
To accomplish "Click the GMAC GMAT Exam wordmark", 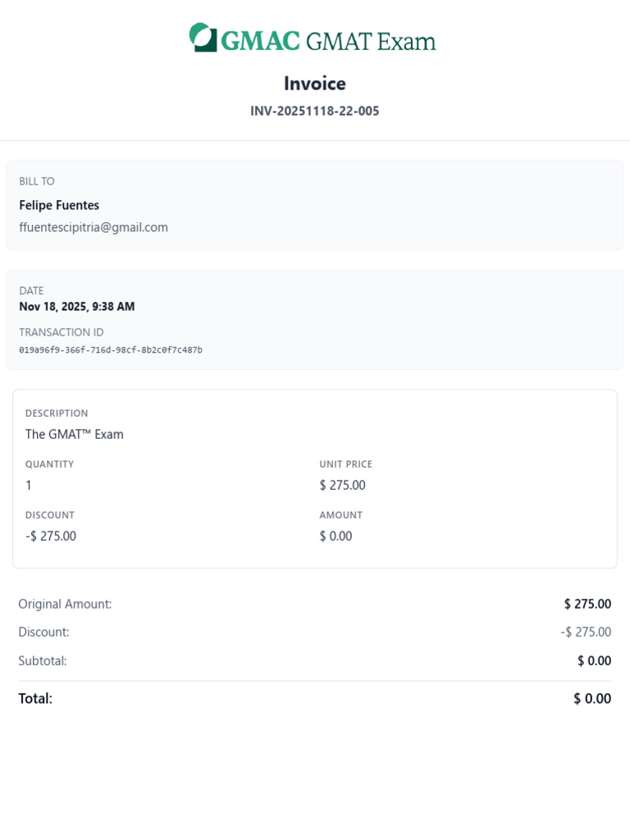I will [328, 41].
